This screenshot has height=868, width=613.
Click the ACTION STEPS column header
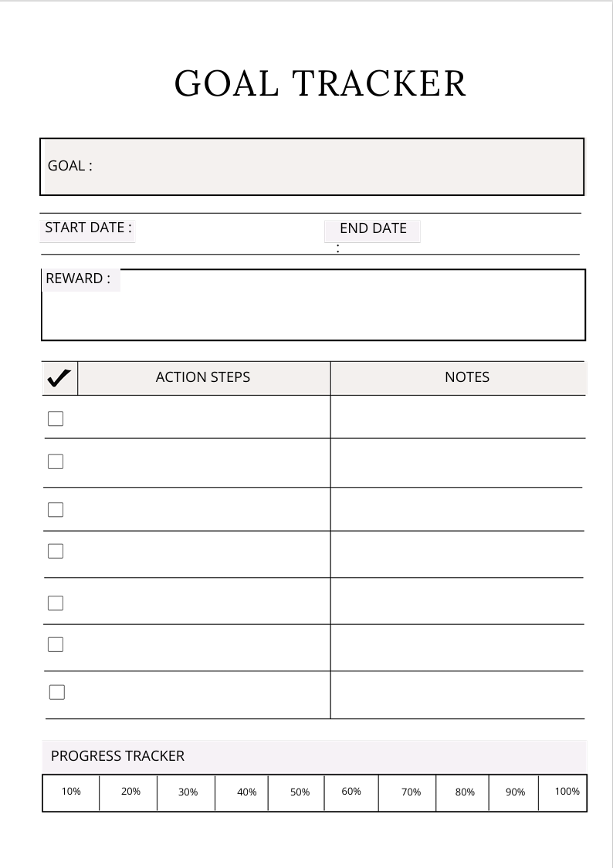[x=203, y=377]
